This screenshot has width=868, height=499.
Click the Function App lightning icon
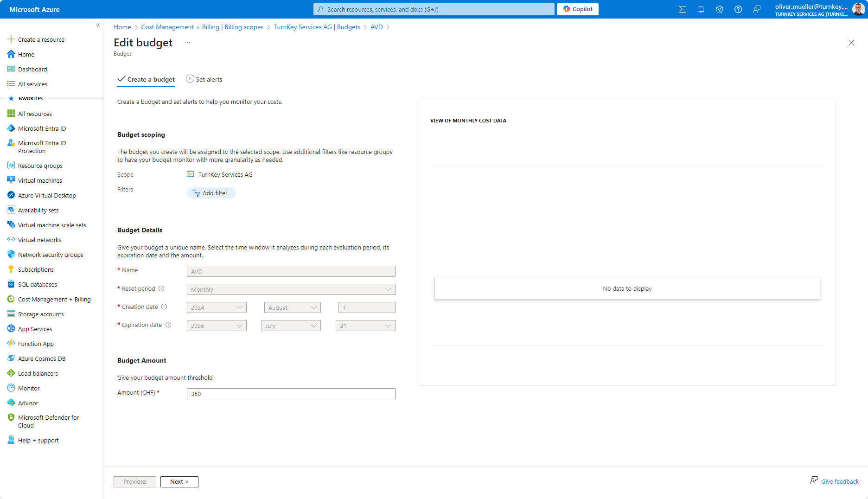click(11, 344)
